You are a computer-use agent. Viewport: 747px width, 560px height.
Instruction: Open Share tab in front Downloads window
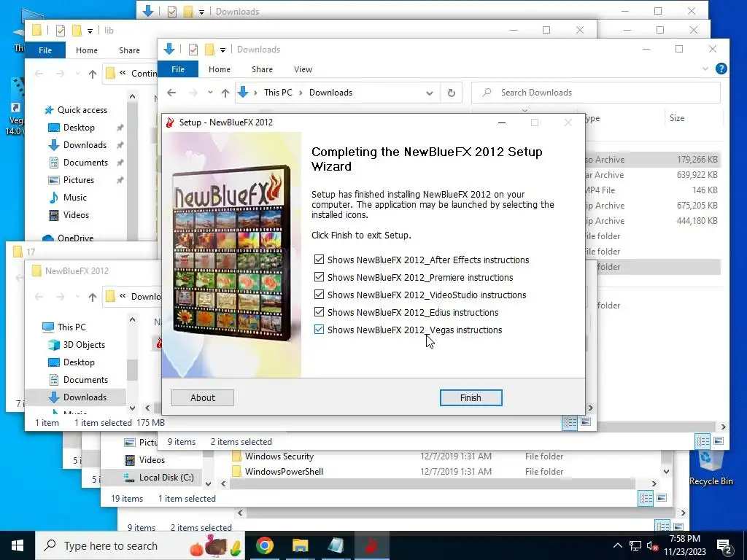[x=262, y=69]
